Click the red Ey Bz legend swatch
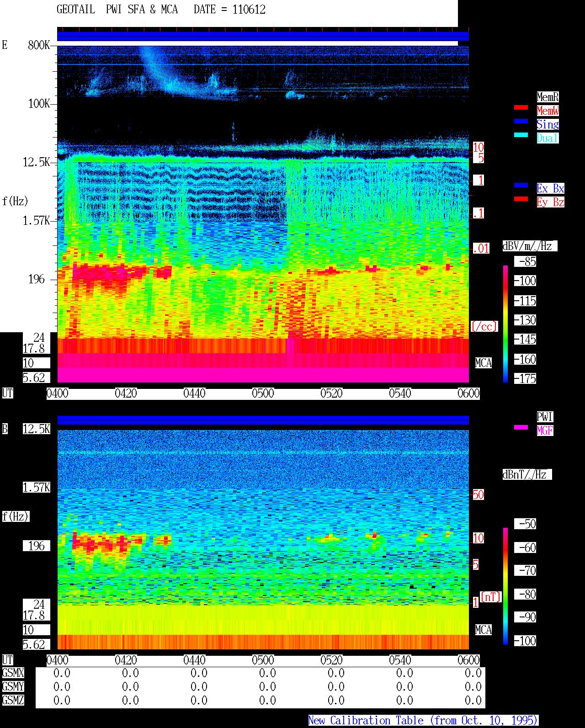This screenshot has width=585, height=728. [x=521, y=199]
